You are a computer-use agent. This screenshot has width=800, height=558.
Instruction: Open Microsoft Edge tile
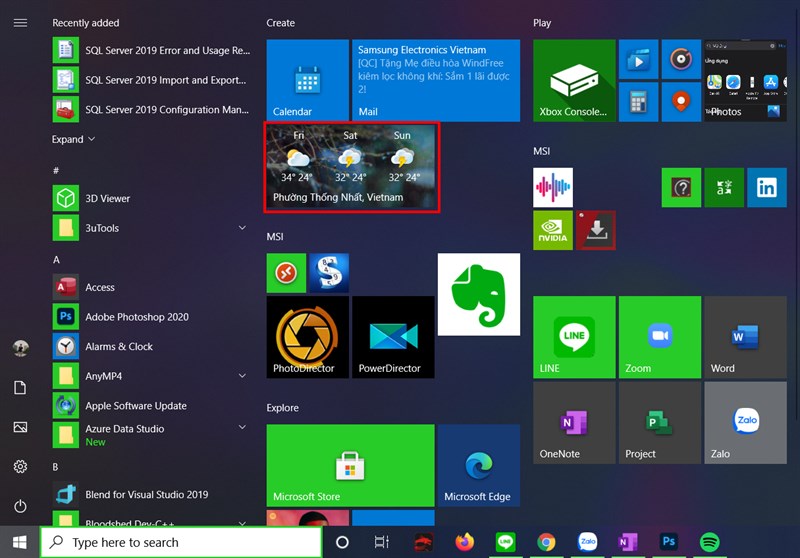478,465
